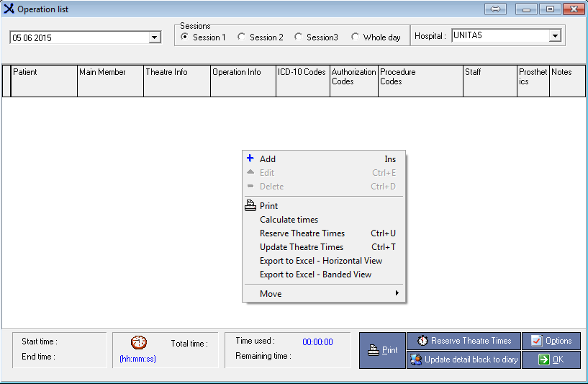Select Export to Excel - Banded View
The image size is (588, 384).
click(x=315, y=274)
